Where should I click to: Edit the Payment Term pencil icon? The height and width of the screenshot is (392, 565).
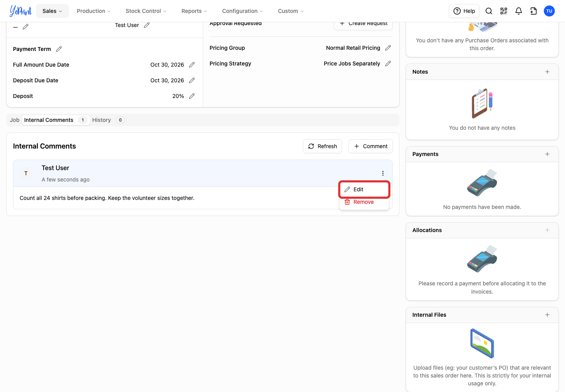pyautogui.click(x=59, y=49)
